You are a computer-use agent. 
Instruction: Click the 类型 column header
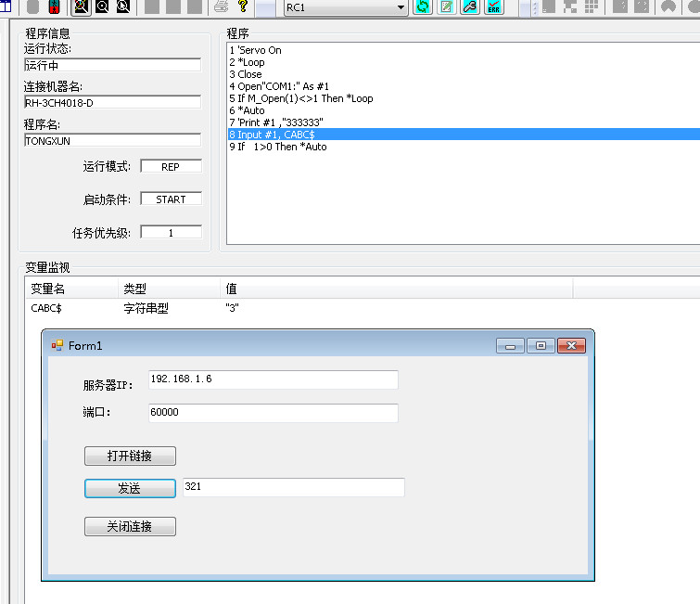pyautogui.click(x=135, y=289)
